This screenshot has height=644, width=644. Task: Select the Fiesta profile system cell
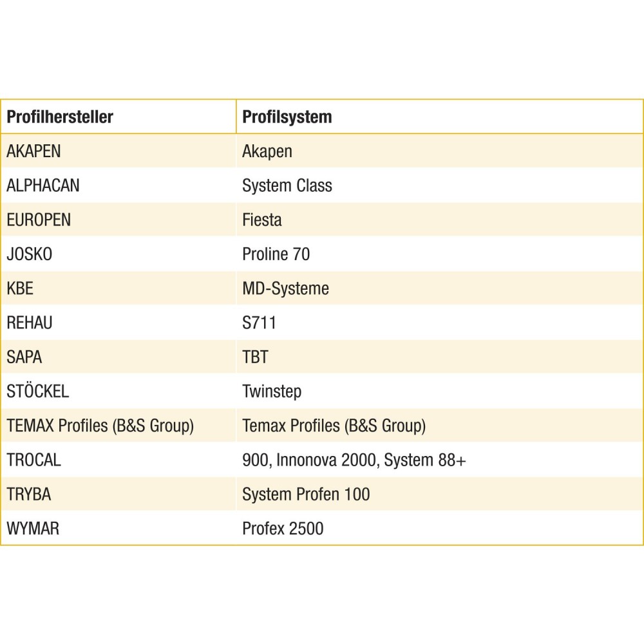262,220
